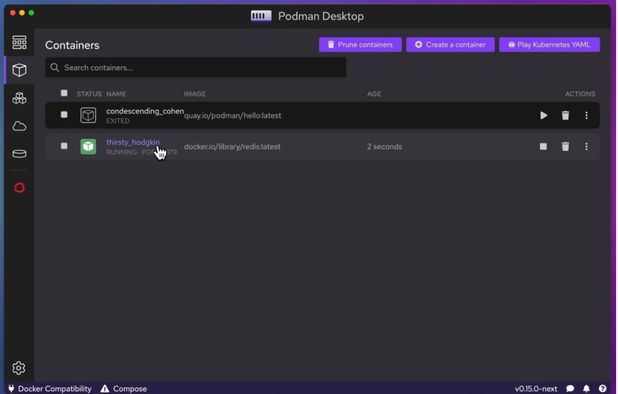The width and height of the screenshot is (618, 394).
Task: Click the AGE column header
Action: click(374, 94)
